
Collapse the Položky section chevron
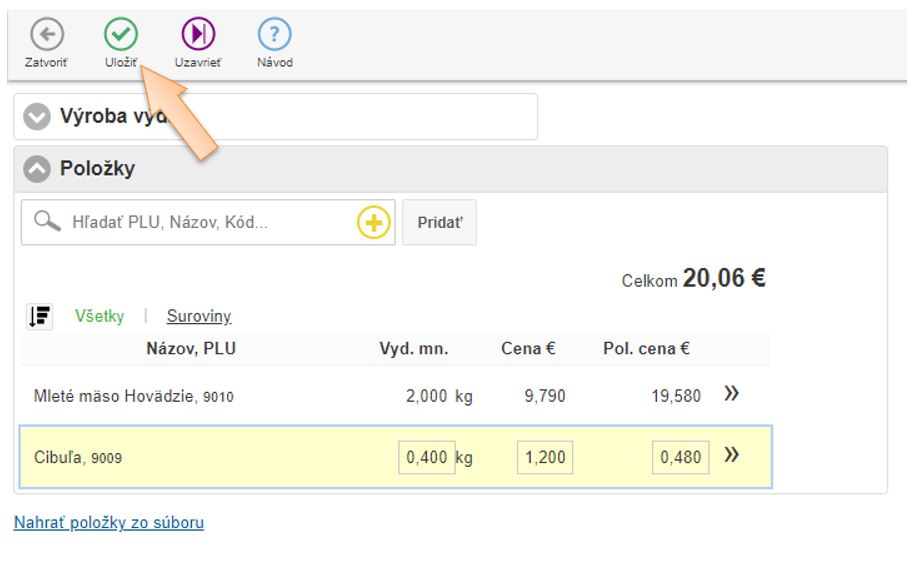[37, 169]
